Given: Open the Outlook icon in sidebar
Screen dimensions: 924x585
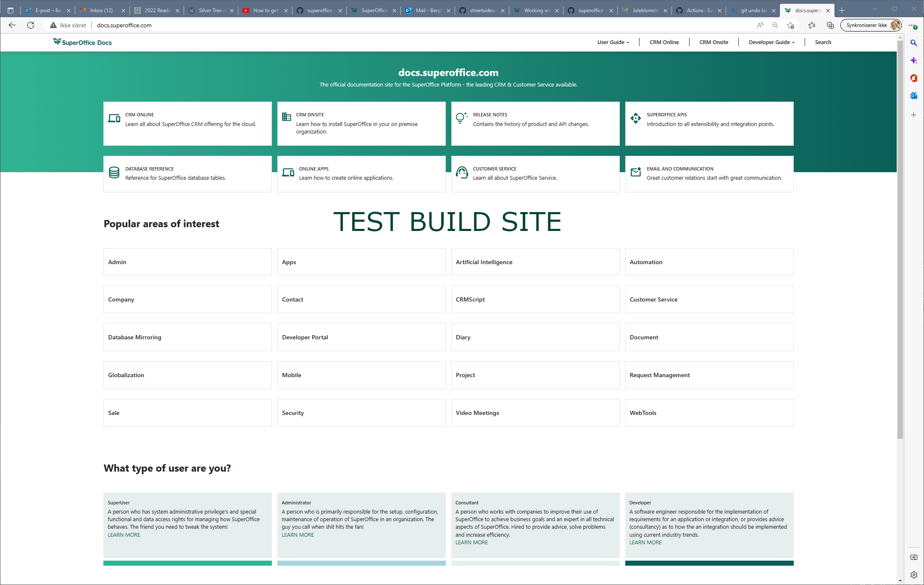Looking at the screenshot, I should pos(914,96).
